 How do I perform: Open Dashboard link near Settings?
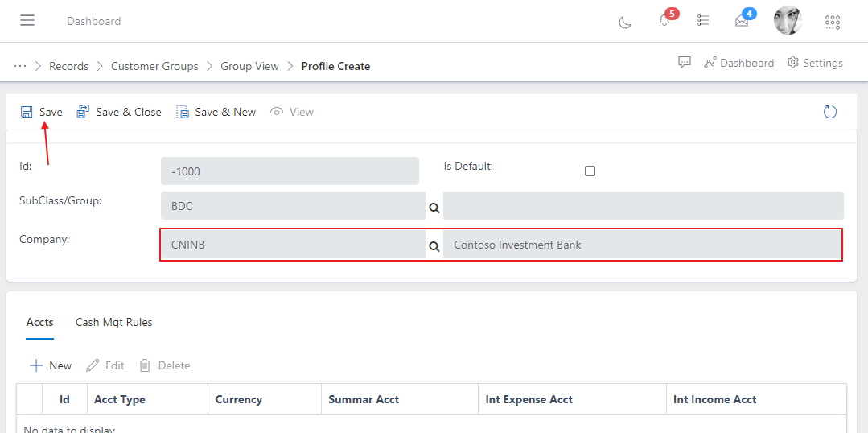pyautogui.click(x=738, y=63)
